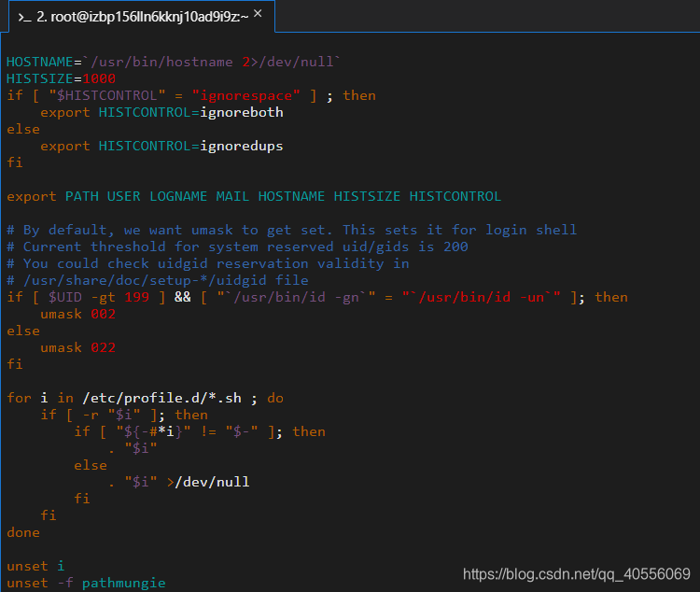Click the comment 'Current threshold for system reserved'
The height and width of the screenshot is (592, 700).
pos(237,247)
